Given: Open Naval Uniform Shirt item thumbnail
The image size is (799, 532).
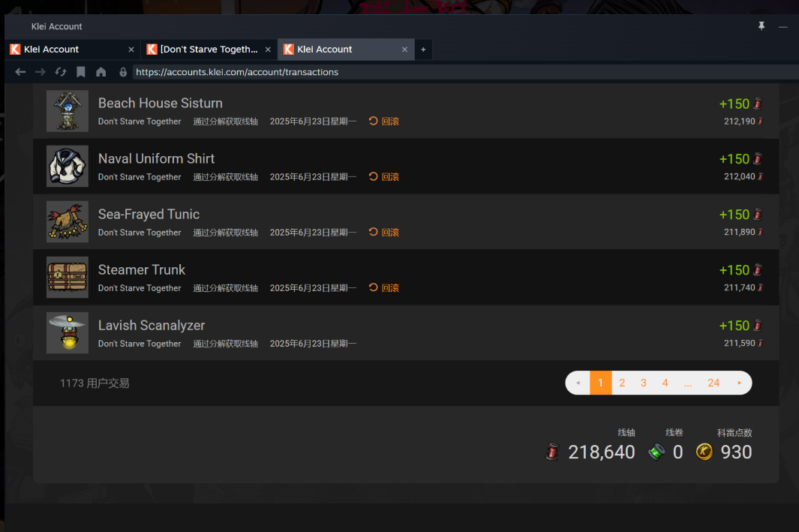Looking at the screenshot, I should click(68, 166).
